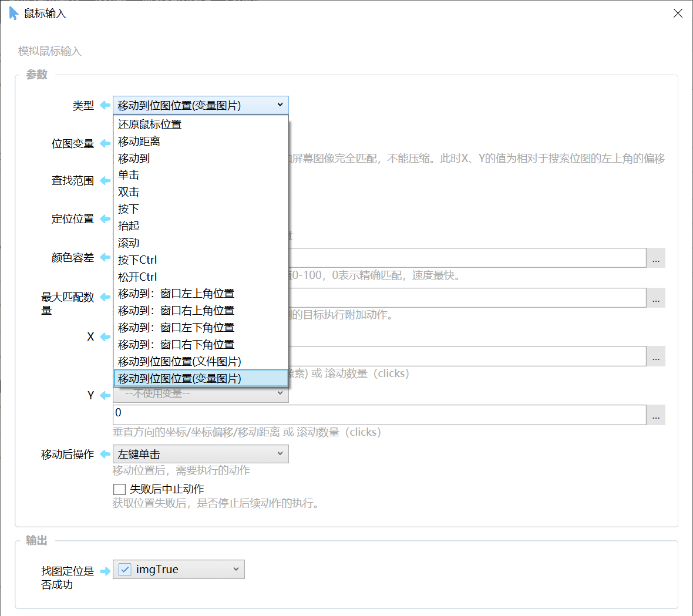Select 移动到: 窗口左下角位置 option
Image resolution: width=693 pixels, height=616 pixels.
201,328
